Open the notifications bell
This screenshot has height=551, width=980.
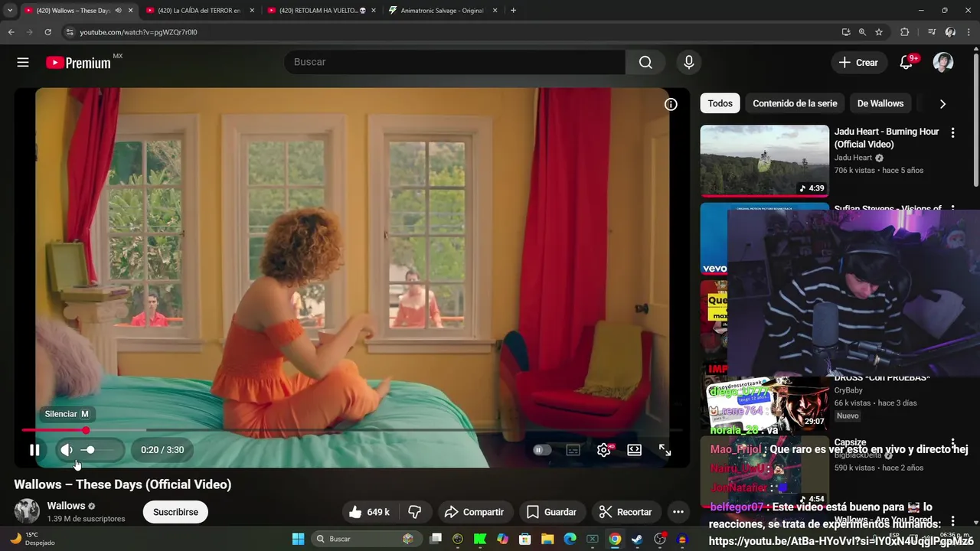(x=906, y=63)
